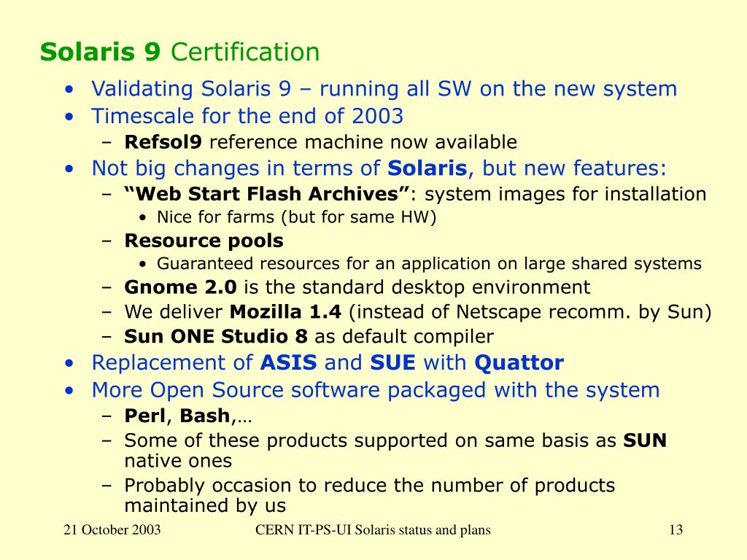Click the 'Web Start Flash Archives' line
This screenshot has width=747, height=560.
(415, 194)
